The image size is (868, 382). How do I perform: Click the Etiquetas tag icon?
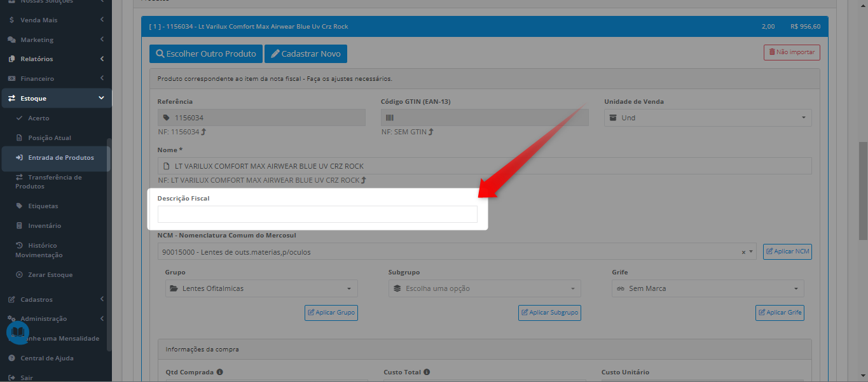point(19,206)
